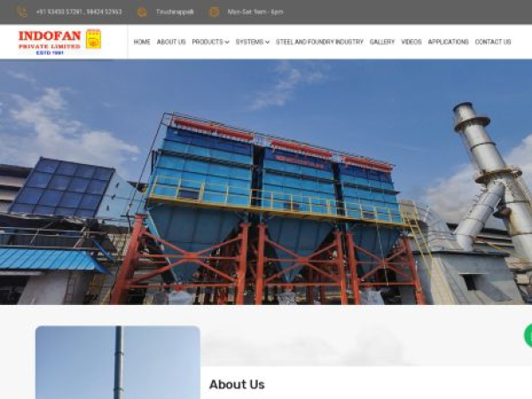
Task: Call the phone number in top bar
Action: click(79, 12)
